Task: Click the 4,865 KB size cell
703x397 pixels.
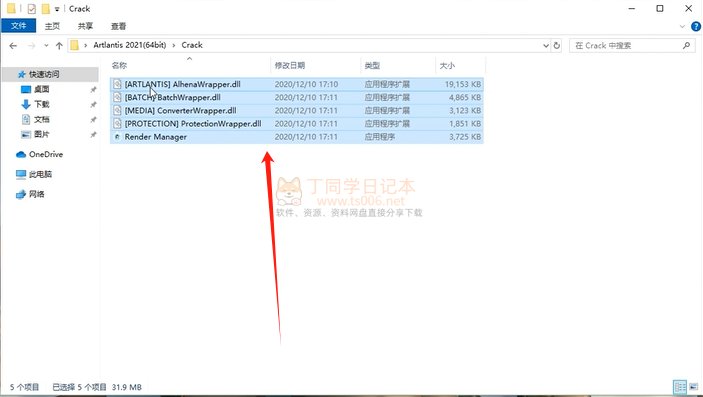Action: point(465,97)
